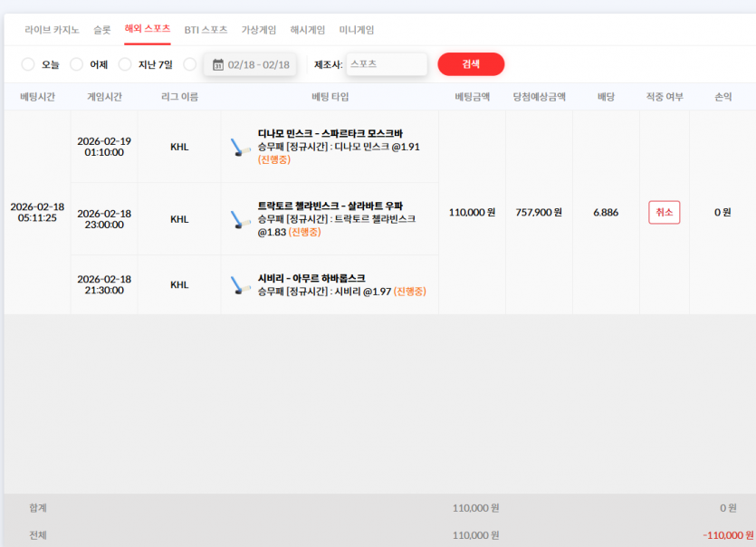Open the 02/18 - 02/18 date picker

(x=250, y=64)
